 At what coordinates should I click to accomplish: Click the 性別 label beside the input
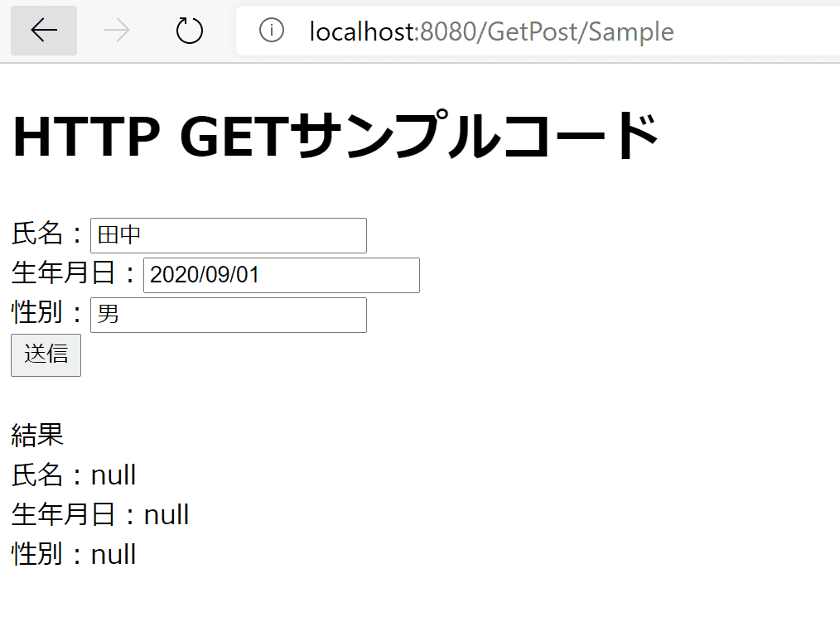[37, 314]
